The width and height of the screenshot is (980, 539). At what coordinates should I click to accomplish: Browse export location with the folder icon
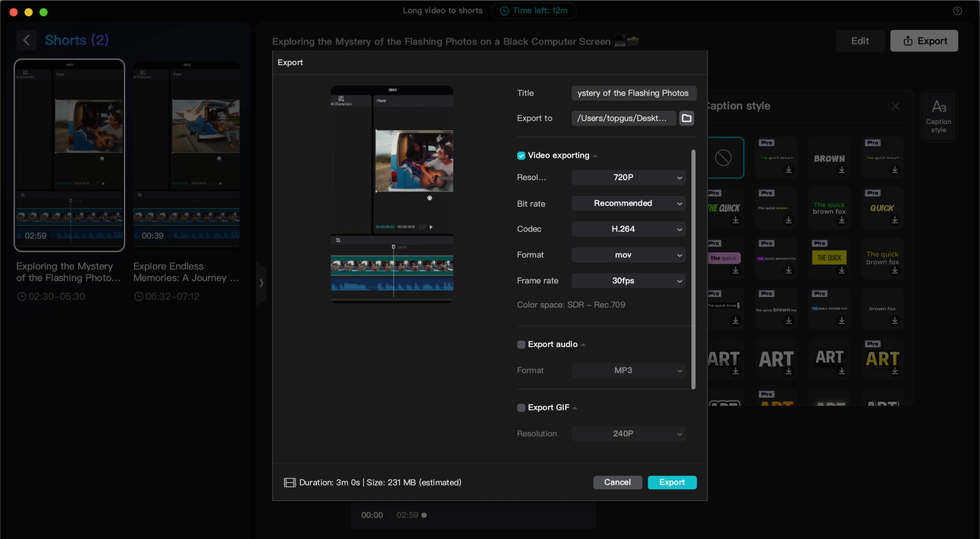click(687, 118)
